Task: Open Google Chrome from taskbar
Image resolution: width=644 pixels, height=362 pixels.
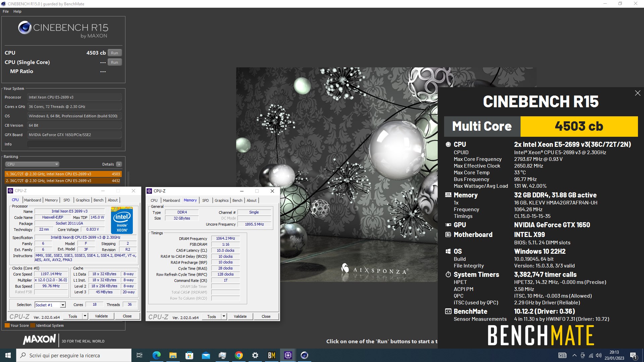Action: [239, 355]
